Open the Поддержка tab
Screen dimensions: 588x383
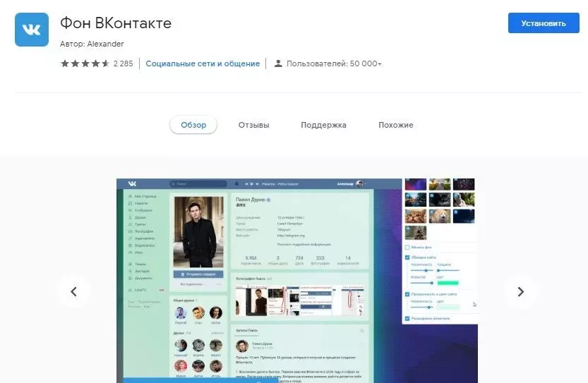coord(323,125)
